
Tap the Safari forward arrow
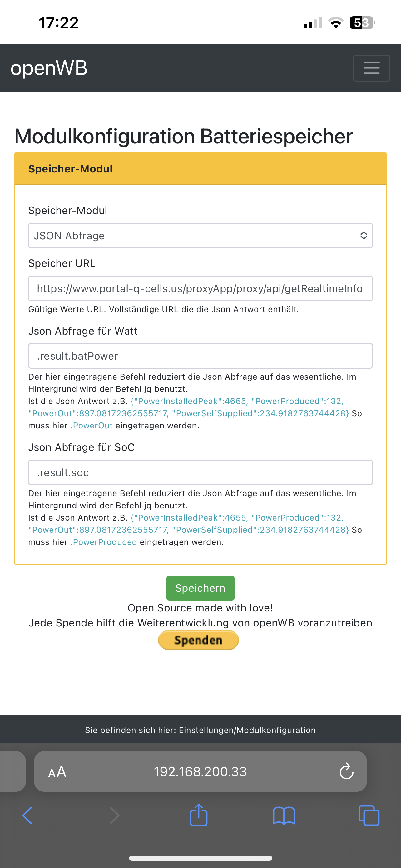click(x=115, y=816)
